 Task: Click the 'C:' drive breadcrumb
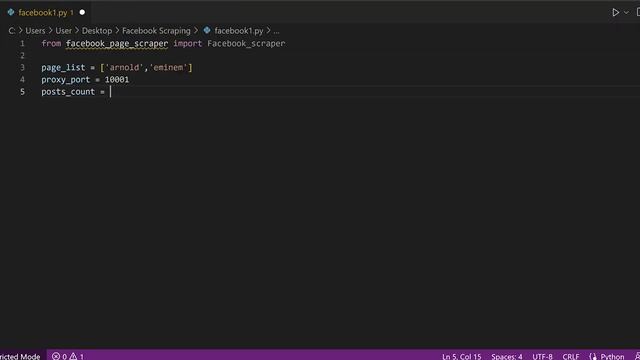11,31
